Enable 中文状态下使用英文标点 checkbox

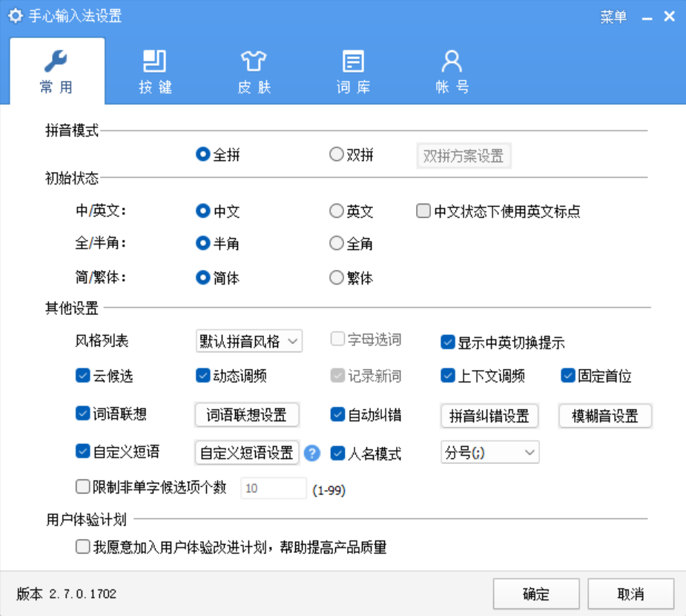coord(498,211)
